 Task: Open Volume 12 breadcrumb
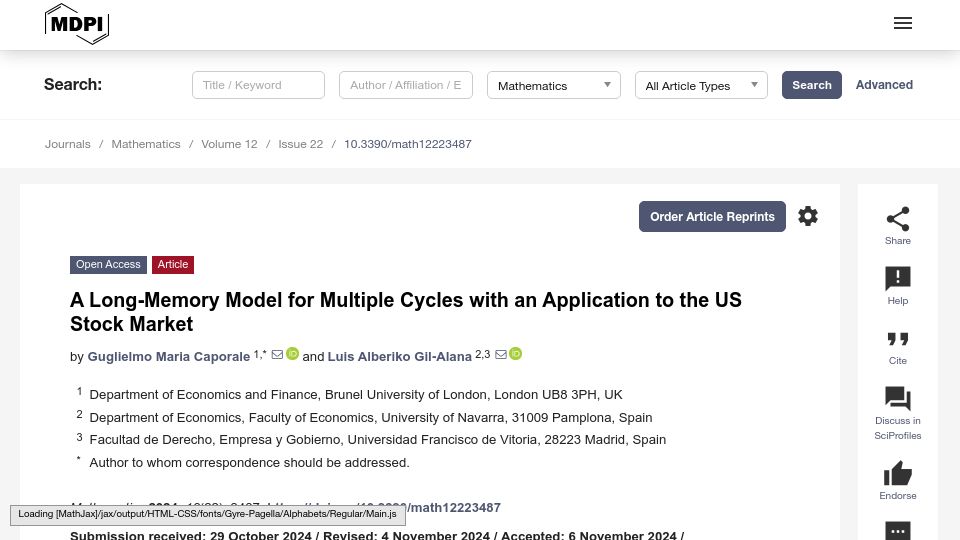(x=230, y=144)
